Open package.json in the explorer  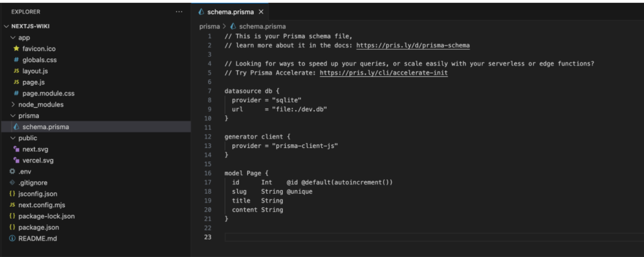[38, 228]
